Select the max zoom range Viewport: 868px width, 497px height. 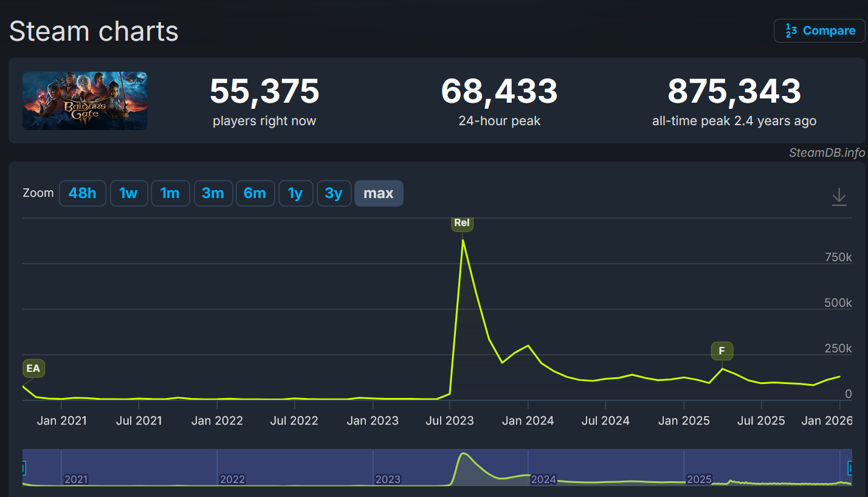pos(379,193)
